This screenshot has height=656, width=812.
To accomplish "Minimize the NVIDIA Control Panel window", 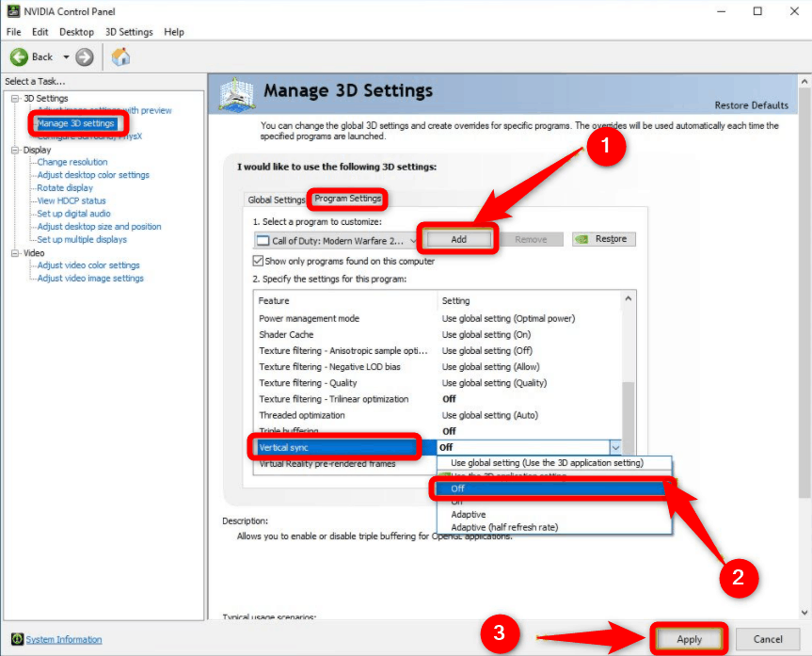I will coord(722,11).
